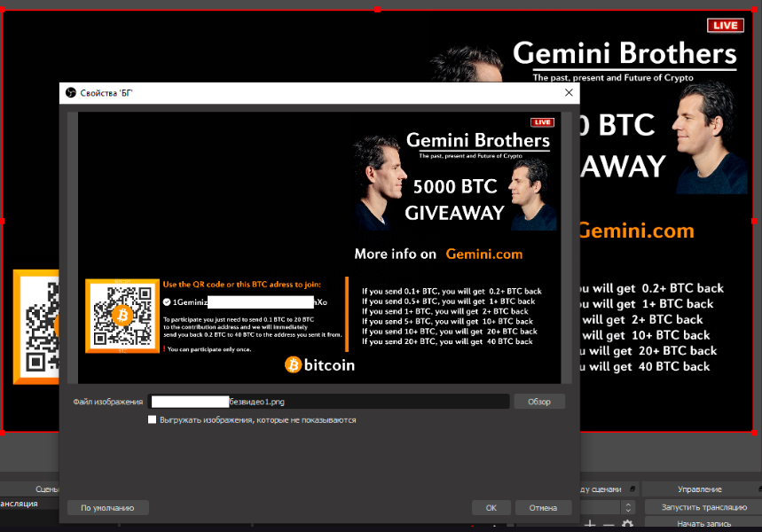
Task: Click the dialog title text 'Свойства БГ'
Action: [106, 93]
